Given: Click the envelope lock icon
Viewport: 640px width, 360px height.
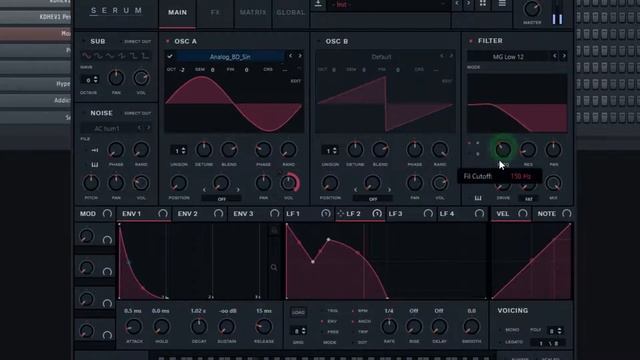Looking at the screenshot, I should 274,231.
